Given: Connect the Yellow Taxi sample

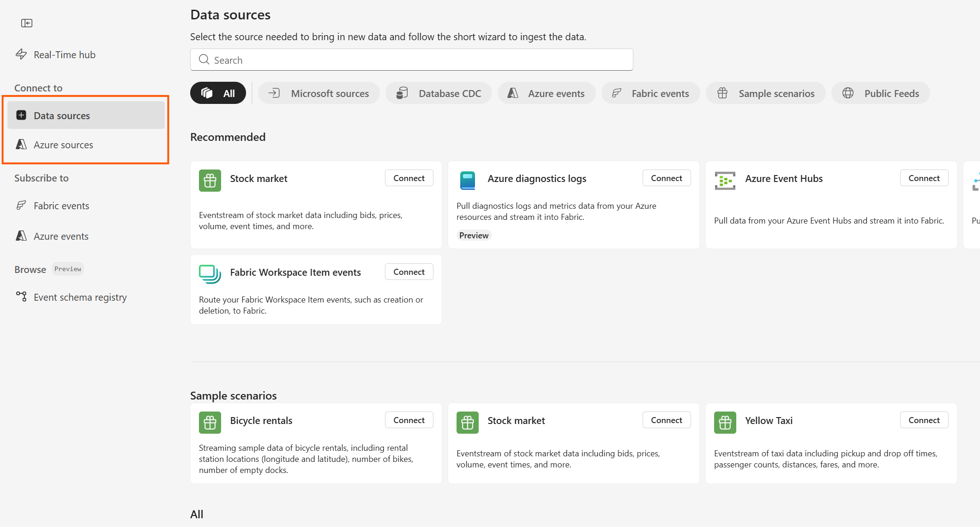Looking at the screenshot, I should click(x=924, y=419).
